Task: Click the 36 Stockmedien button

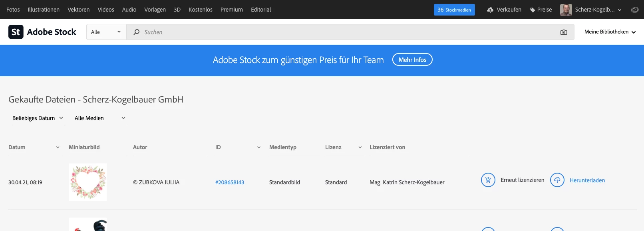Action: 454,10
